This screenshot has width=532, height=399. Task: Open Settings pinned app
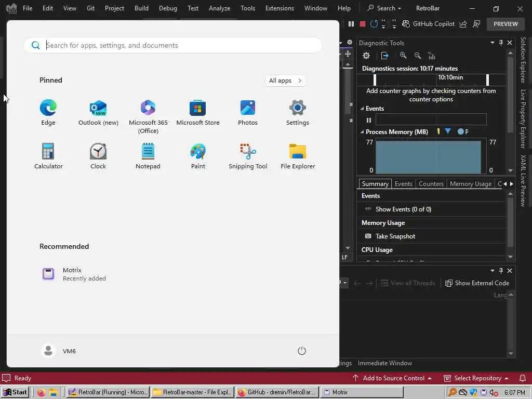[x=298, y=113]
